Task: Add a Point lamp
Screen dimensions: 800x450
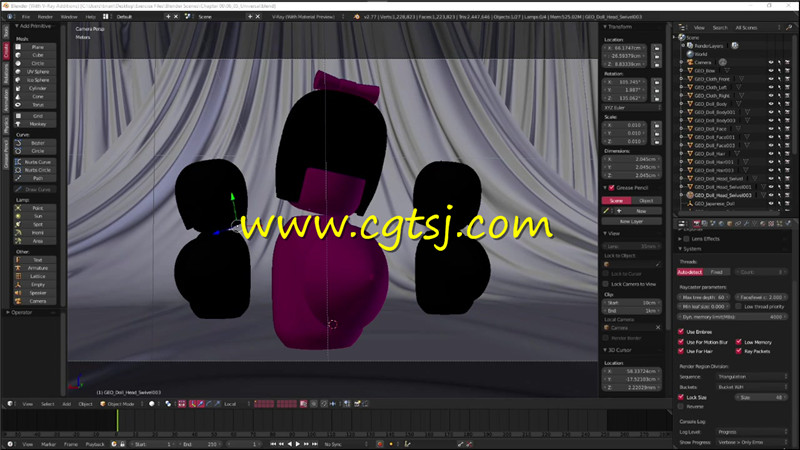Action: point(35,208)
